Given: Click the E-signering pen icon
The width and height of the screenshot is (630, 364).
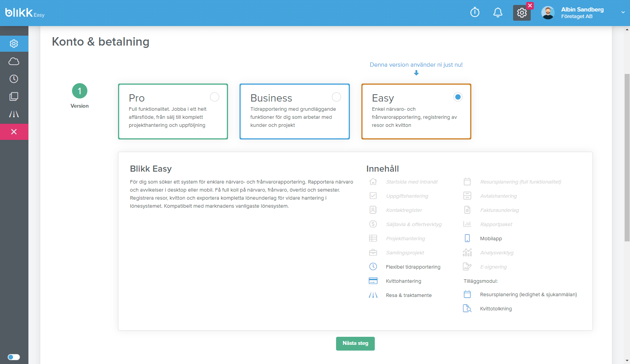Looking at the screenshot, I should click(467, 267).
